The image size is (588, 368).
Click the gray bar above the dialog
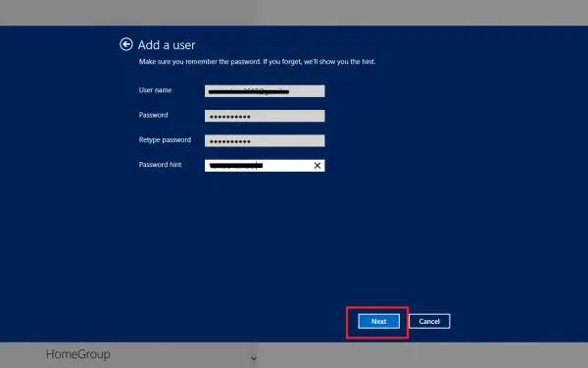tap(294, 13)
